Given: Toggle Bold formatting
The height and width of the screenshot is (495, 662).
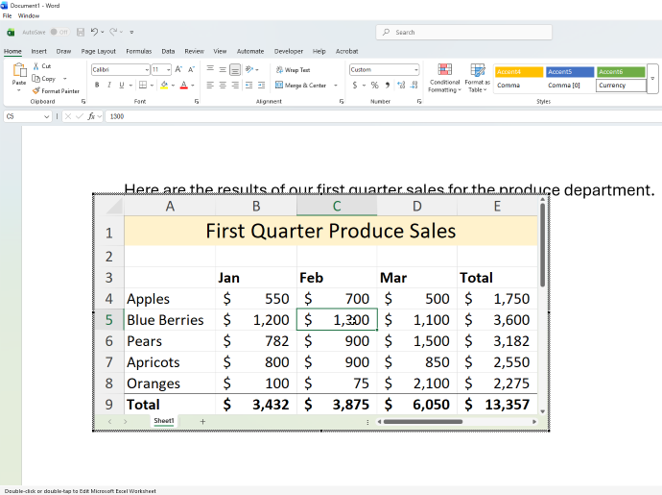Looking at the screenshot, I should [97, 85].
